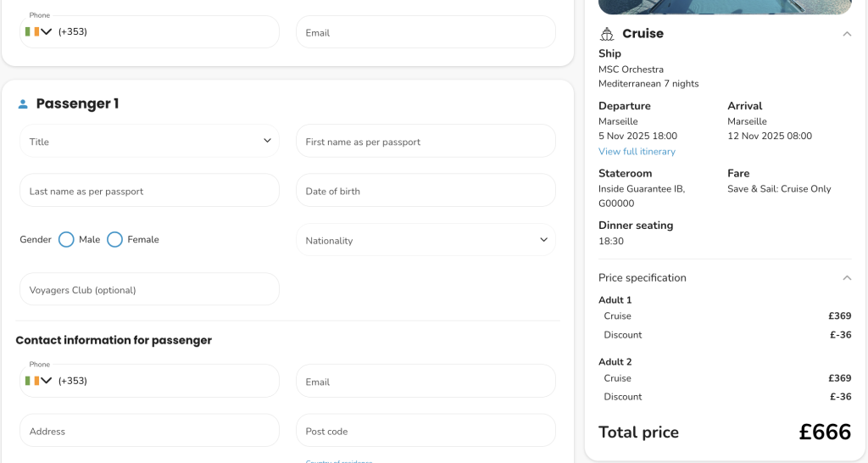This screenshot has height=463, width=868.
Task: Collapse the Cruise section
Action: [847, 34]
